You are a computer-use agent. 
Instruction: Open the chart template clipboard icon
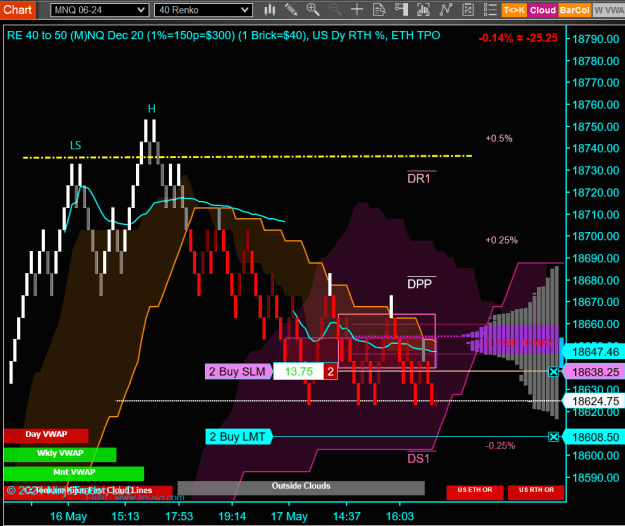[468, 10]
